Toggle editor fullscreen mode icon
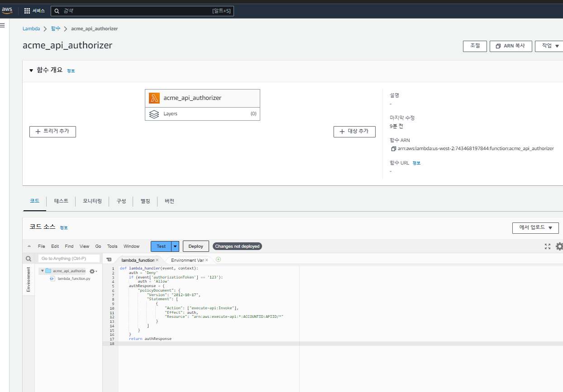This screenshot has width=563, height=392. pos(548,246)
